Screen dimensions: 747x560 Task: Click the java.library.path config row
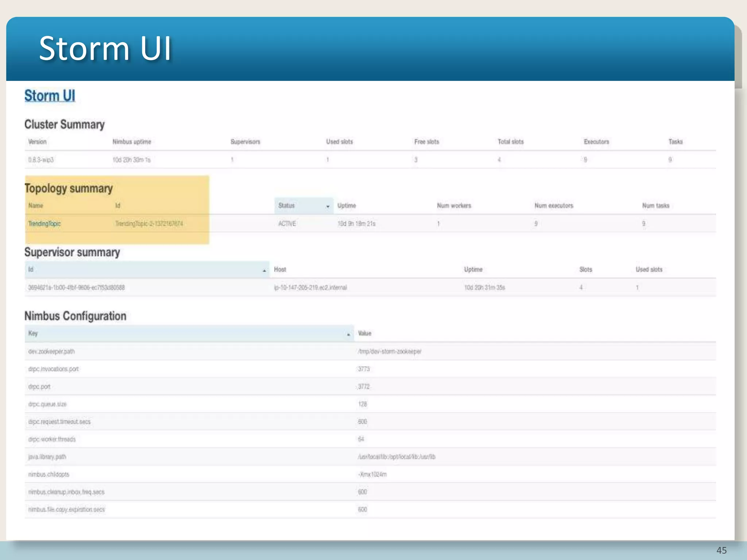47,457
